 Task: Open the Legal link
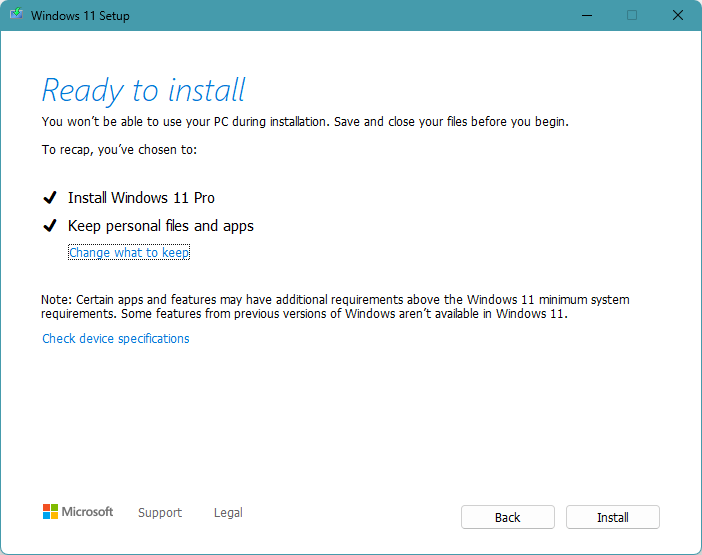[228, 512]
